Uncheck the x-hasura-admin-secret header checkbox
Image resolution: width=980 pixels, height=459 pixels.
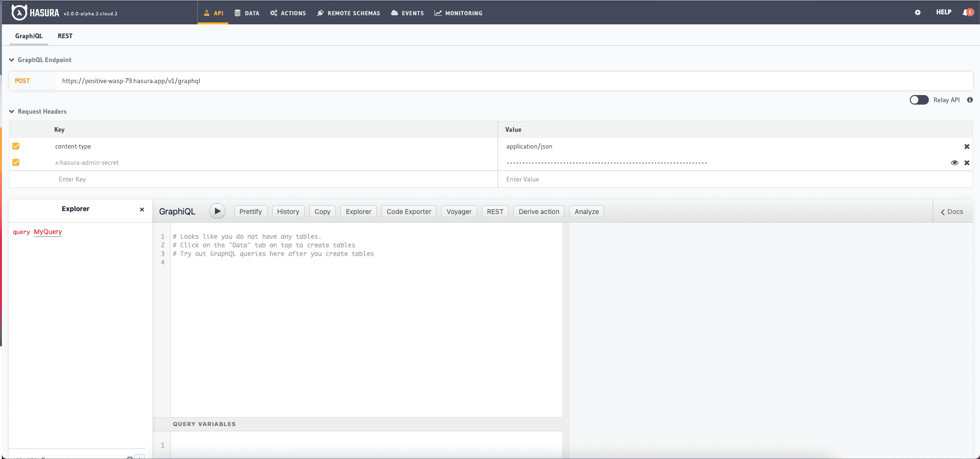click(x=16, y=162)
